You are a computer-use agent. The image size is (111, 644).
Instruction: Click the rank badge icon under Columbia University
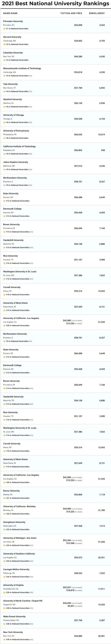tap(4, 60)
